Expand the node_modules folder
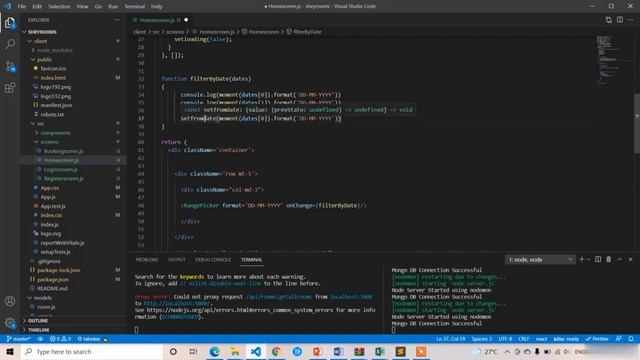This screenshot has height=360, width=640. 55,50
